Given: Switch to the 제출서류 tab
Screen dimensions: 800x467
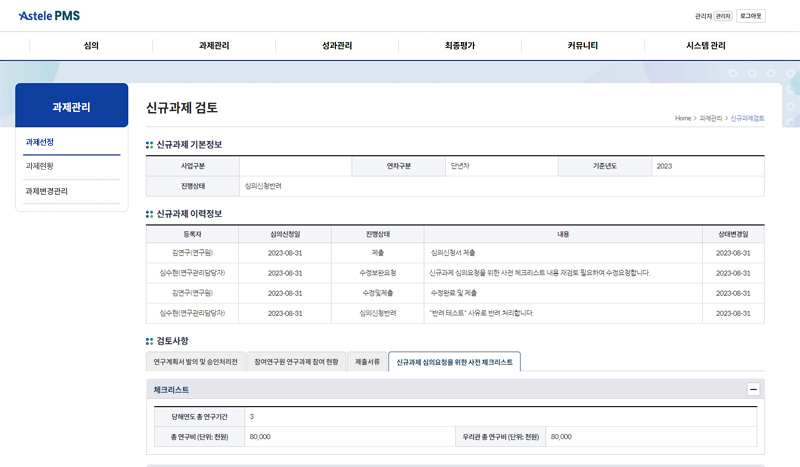Looking at the screenshot, I should (367, 362).
